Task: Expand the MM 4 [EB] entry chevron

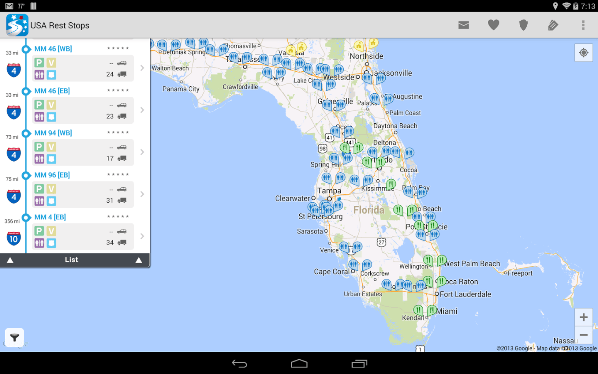Action: click(x=142, y=236)
